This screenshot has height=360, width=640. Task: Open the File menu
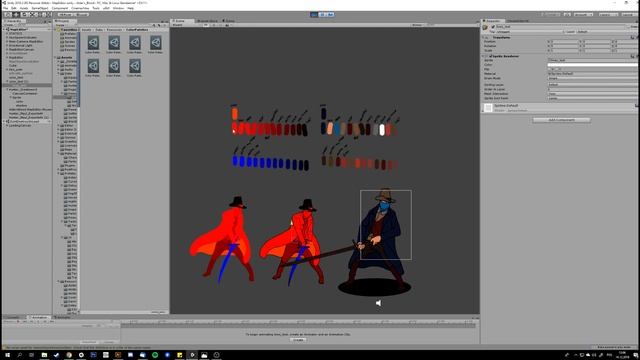(5, 8)
